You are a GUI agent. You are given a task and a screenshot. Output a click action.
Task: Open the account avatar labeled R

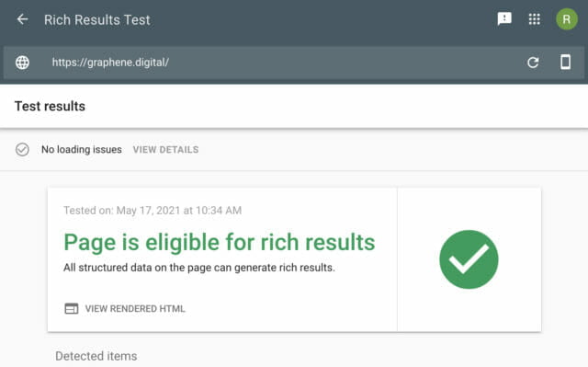tap(567, 19)
